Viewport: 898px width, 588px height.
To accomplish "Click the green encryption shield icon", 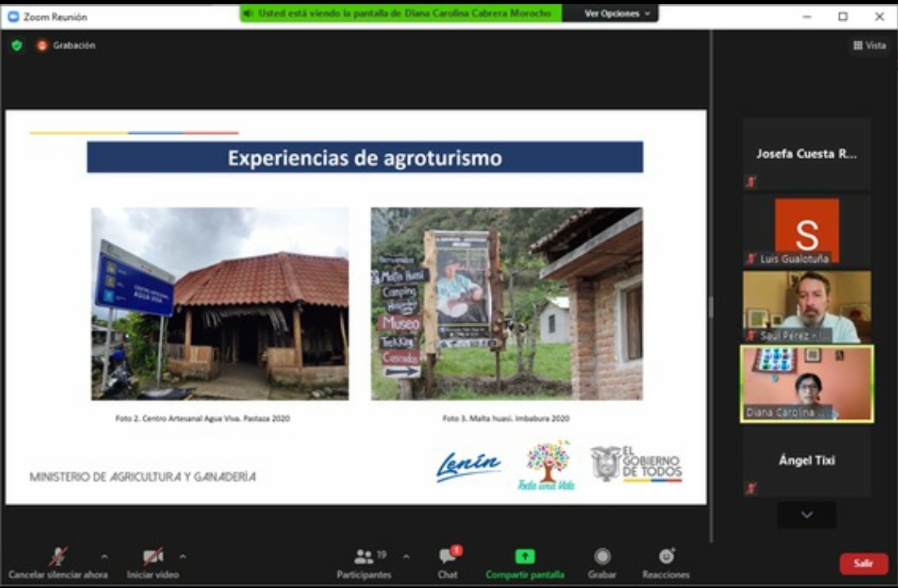I will coord(17,46).
